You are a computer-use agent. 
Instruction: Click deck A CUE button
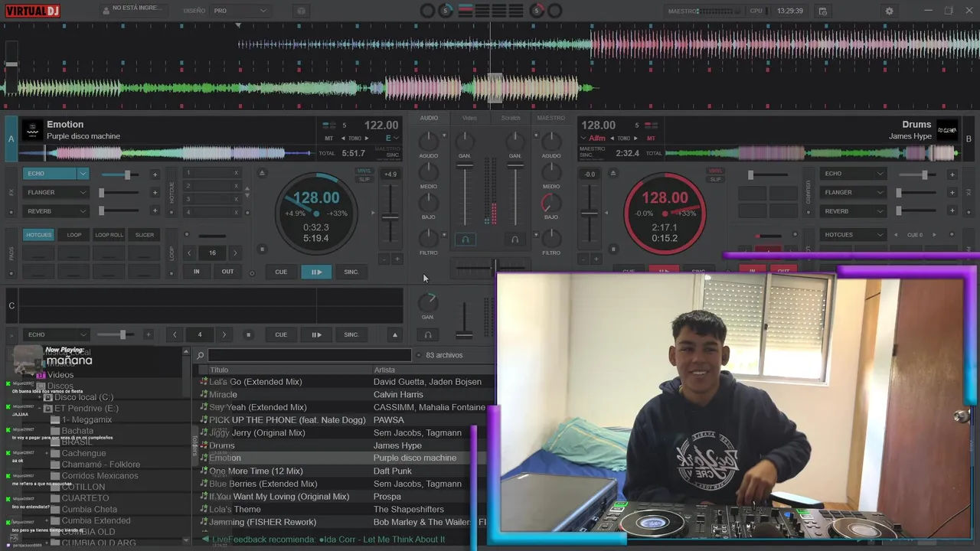click(281, 272)
